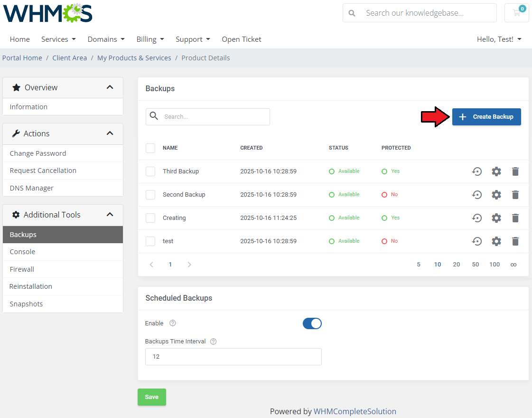
Task: Open settings gear for Second Backup
Action: (x=496, y=195)
